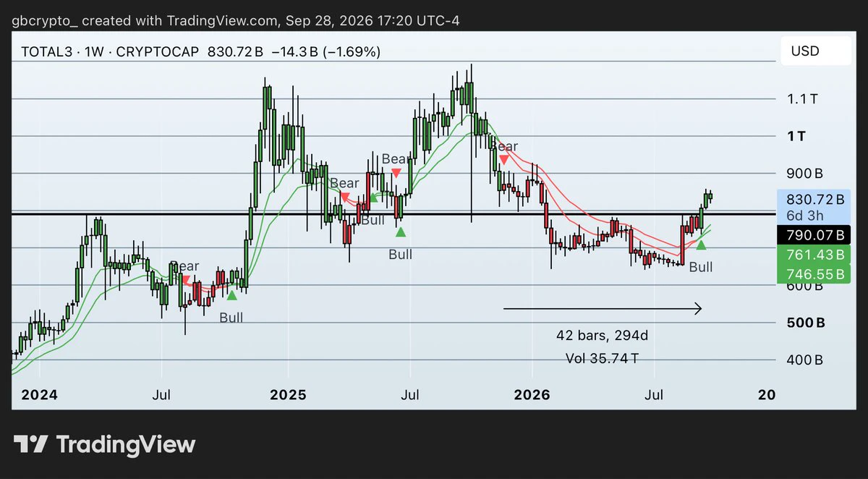The image size is (868, 479).
Task: Click the 42 bars, 294d measurement text
Action: click(602, 336)
